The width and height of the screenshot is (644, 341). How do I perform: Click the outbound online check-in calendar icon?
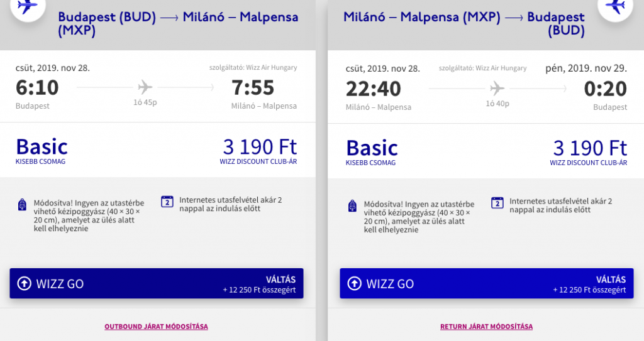(167, 202)
